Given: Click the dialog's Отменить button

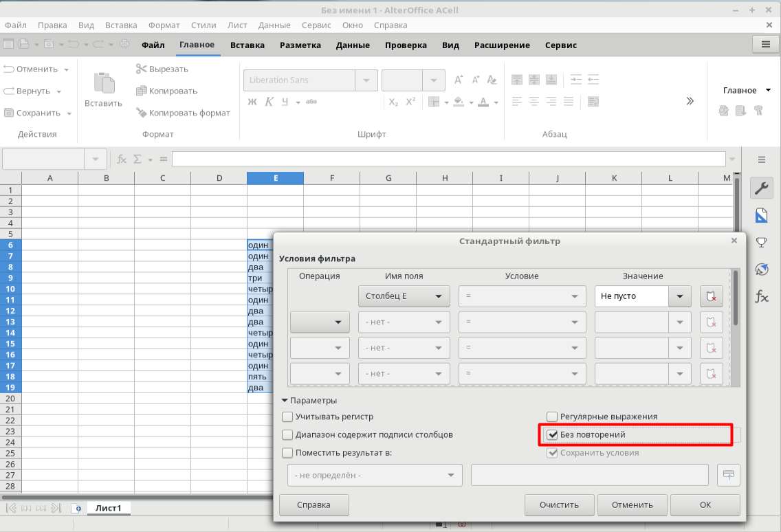Looking at the screenshot, I should [632, 505].
